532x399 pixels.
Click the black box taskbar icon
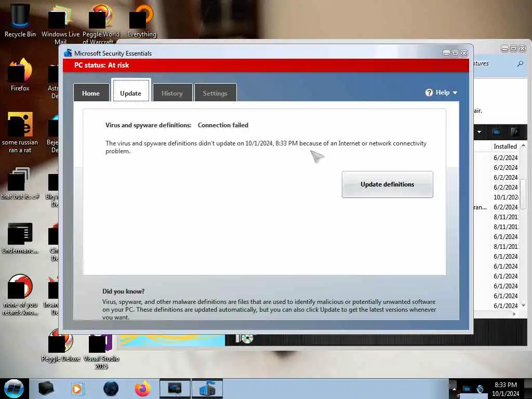tap(46, 389)
